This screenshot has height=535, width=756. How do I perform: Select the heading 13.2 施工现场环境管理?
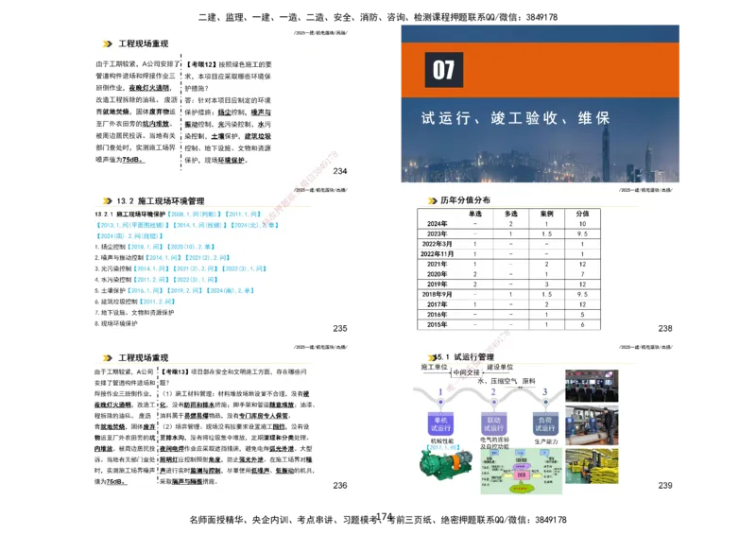160,200
